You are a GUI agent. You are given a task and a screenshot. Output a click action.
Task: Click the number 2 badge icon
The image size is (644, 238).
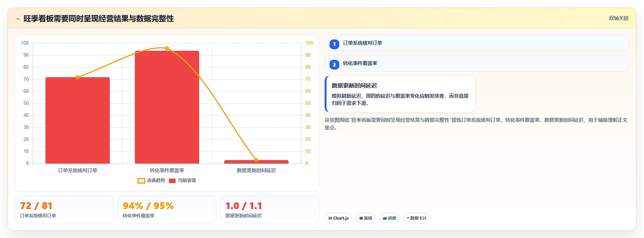click(334, 64)
